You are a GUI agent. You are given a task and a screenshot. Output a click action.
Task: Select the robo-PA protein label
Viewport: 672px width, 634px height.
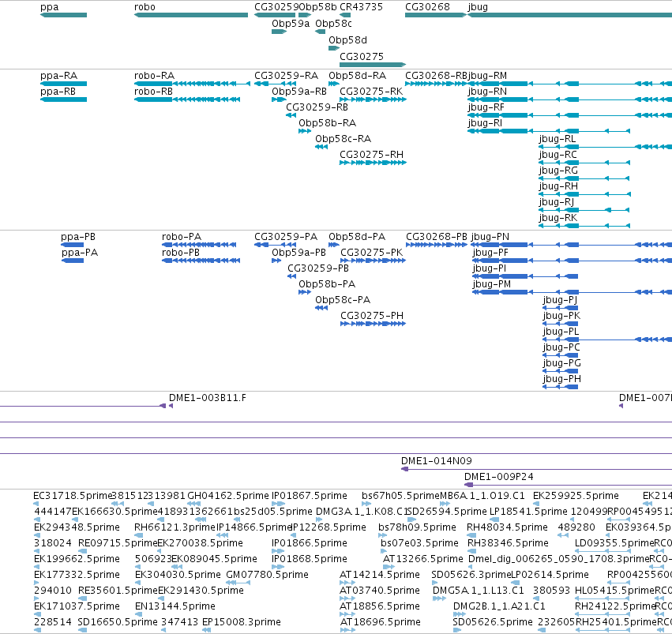[x=182, y=237]
